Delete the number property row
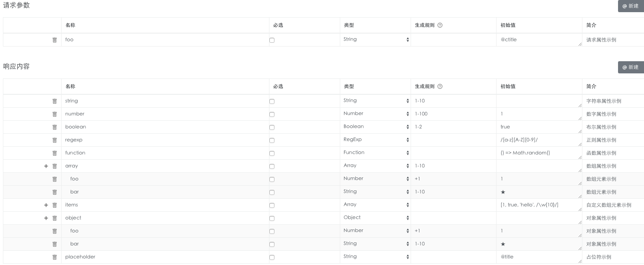Viewport: 644px width, 265px height. 54,114
